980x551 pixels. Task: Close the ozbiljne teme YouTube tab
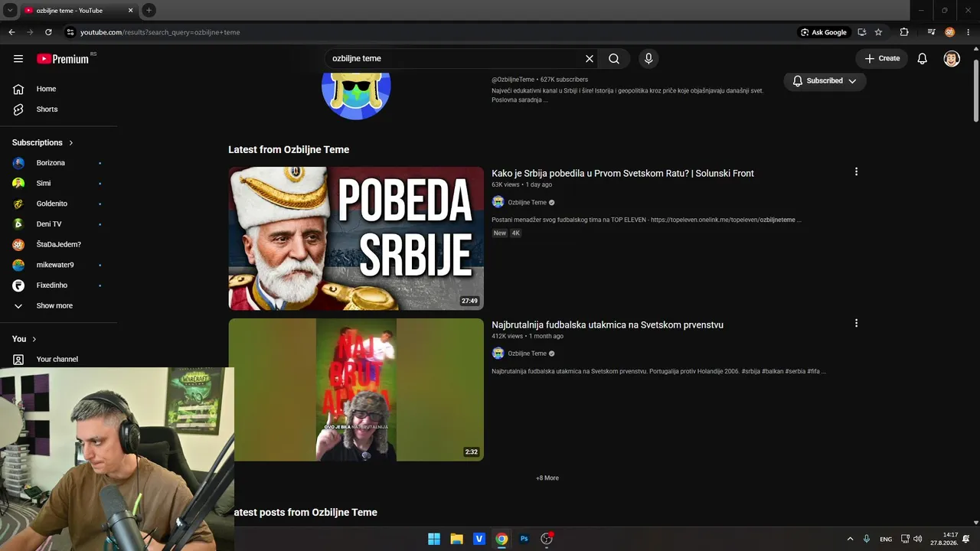coord(130,11)
